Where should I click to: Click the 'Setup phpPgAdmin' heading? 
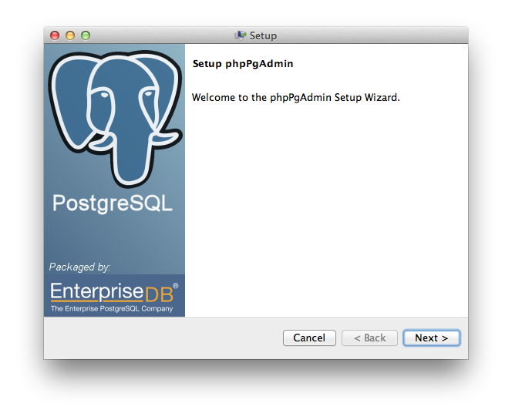coord(242,63)
